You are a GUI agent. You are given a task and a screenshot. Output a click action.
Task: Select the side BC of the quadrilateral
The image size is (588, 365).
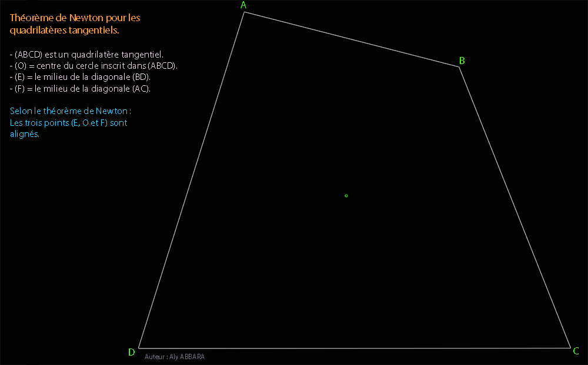click(514, 207)
